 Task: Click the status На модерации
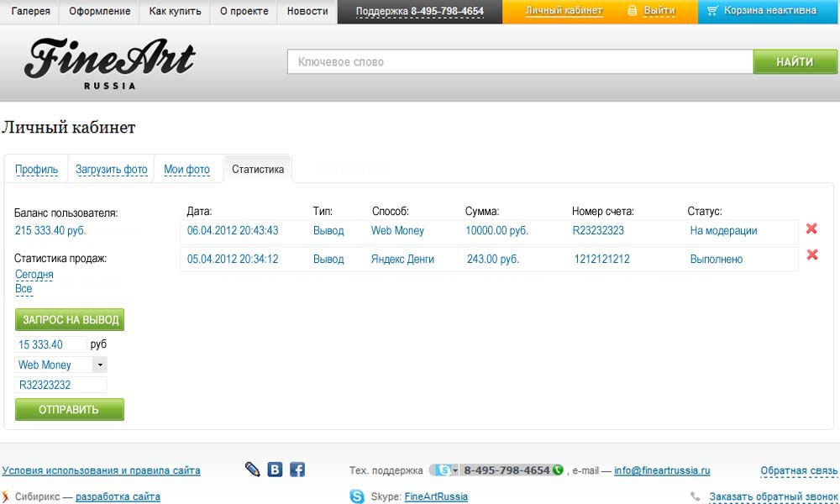[x=724, y=231]
